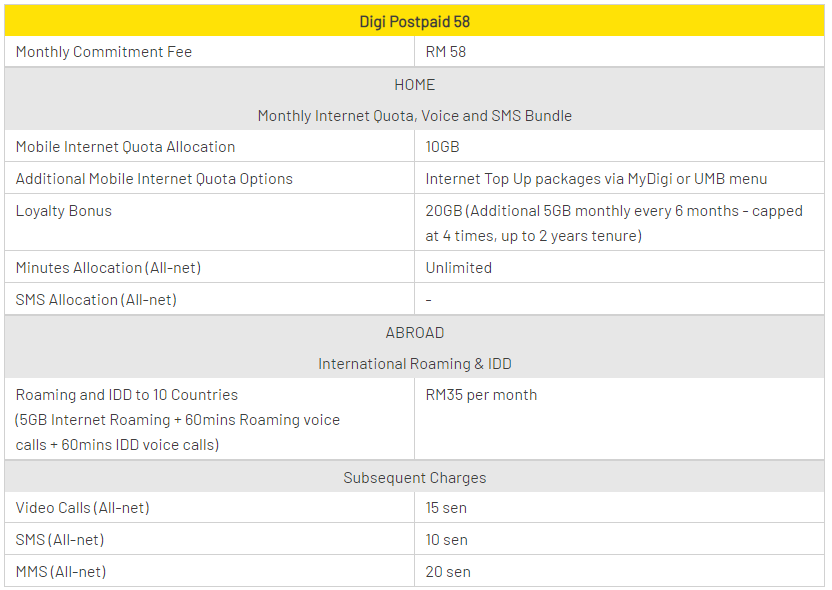
Task: Select the Unlimited minutes value
Action: pos(458,268)
